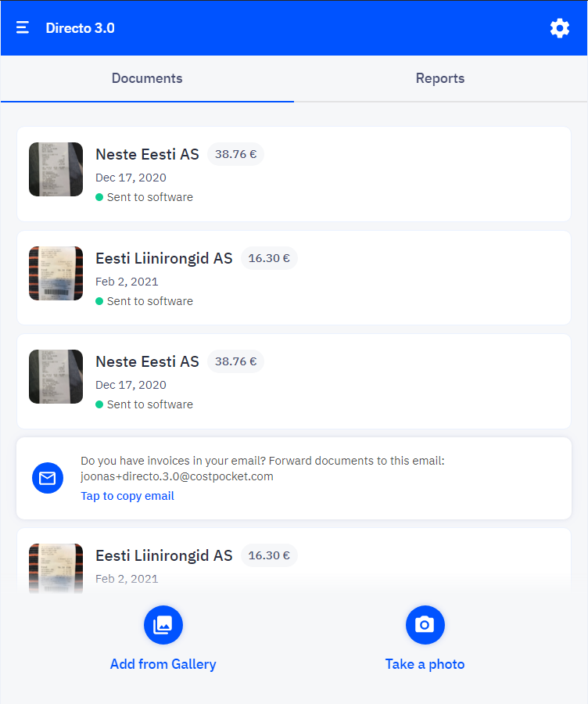Click the Add from Gallery label
588x704 pixels.
pyautogui.click(x=163, y=664)
